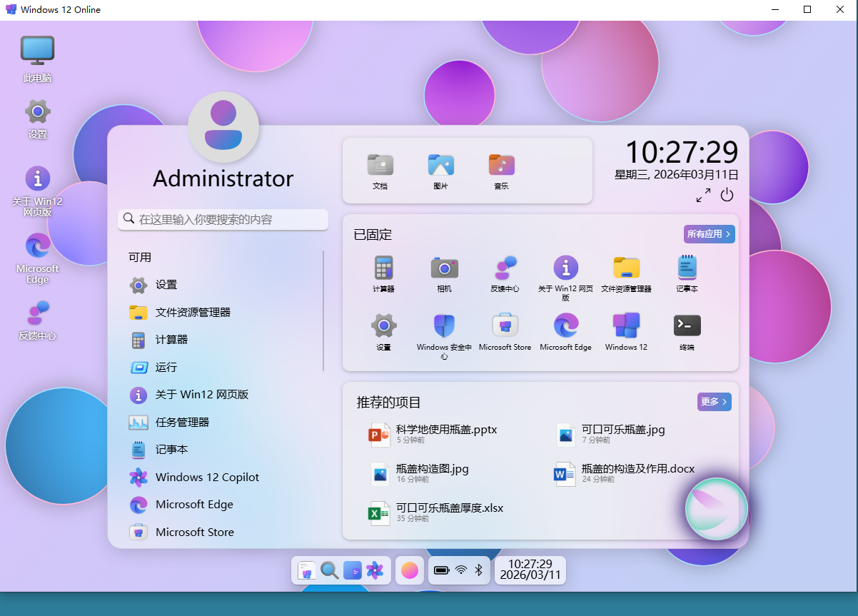This screenshot has width=858, height=616.
Task: Open Windows Security Center icon
Action: click(444, 326)
